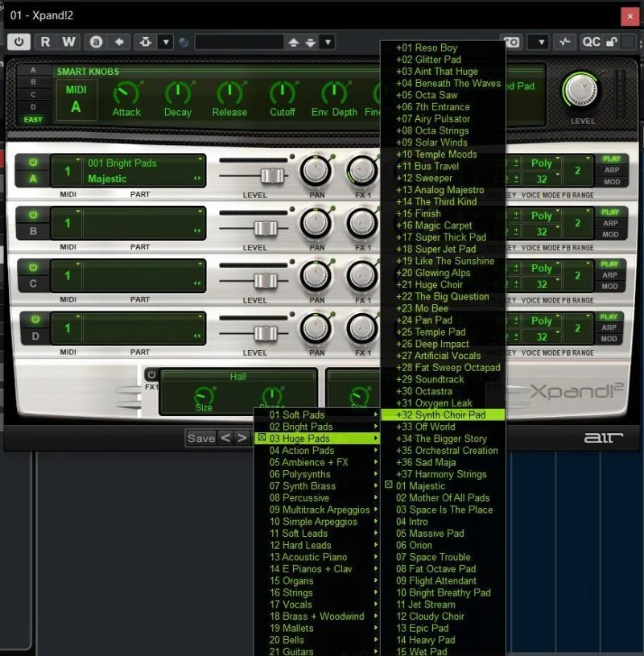Select smart knobs page B
The width and height of the screenshot is (644, 656).
pyautogui.click(x=33, y=82)
